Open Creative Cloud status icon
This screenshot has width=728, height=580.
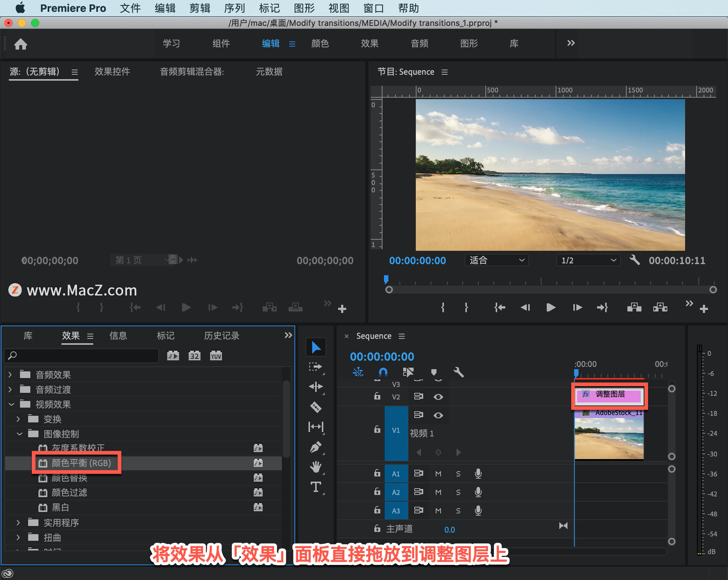click(x=8, y=573)
